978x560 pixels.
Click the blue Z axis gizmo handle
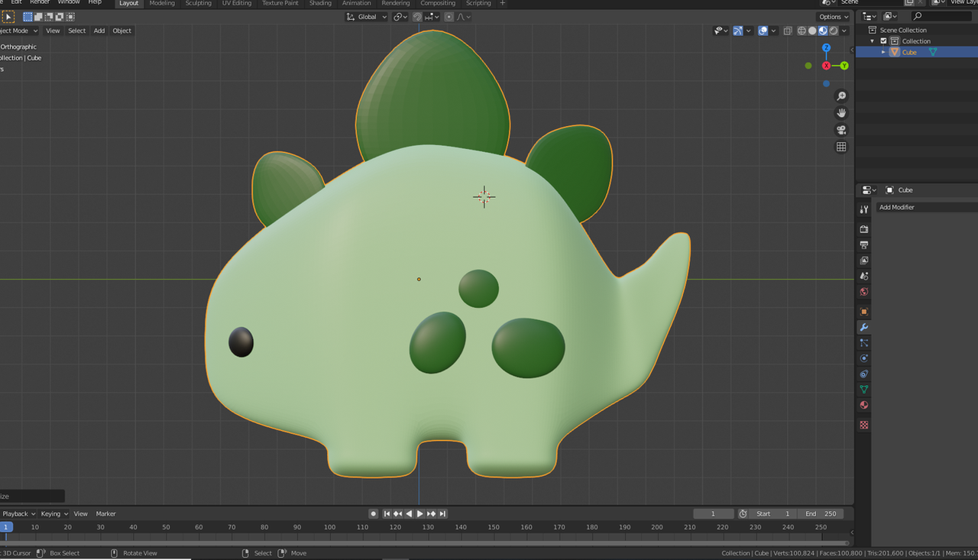(x=826, y=47)
